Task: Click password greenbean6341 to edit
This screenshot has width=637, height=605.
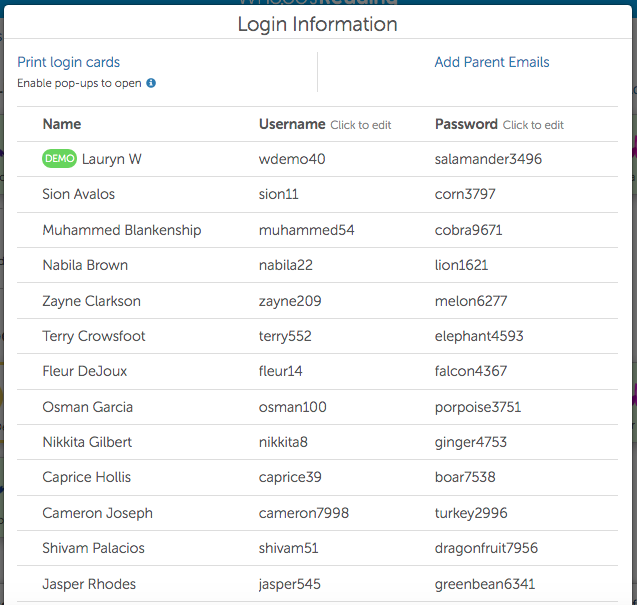Action: pos(485,584)
